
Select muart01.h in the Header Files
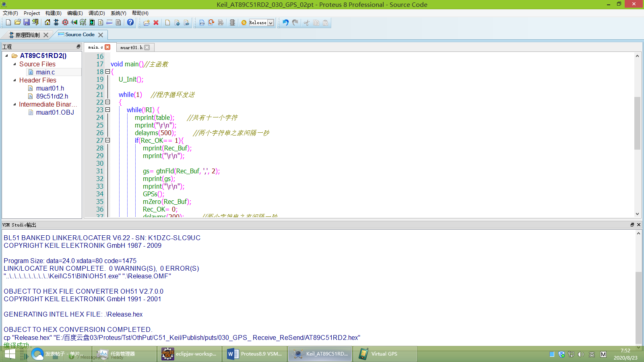[50, 88]
